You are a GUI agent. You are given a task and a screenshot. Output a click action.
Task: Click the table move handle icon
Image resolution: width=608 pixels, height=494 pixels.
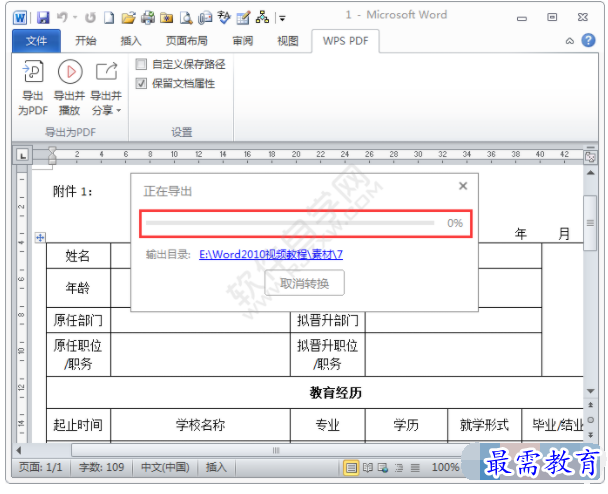[x=40, y=237]
